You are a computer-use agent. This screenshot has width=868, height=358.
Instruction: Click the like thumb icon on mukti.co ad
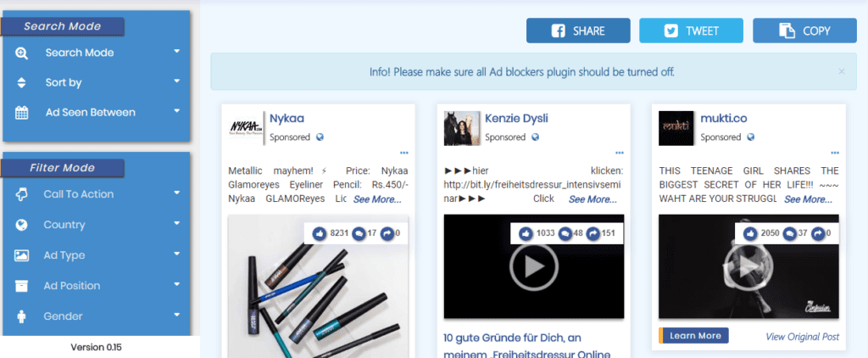pyautogui.click(x=750, y=233)
